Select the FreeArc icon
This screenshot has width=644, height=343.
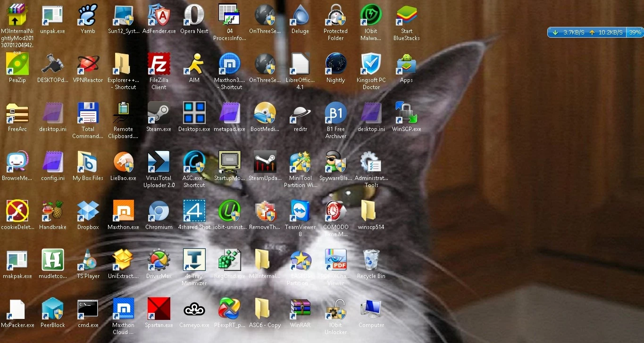point(17,113)
